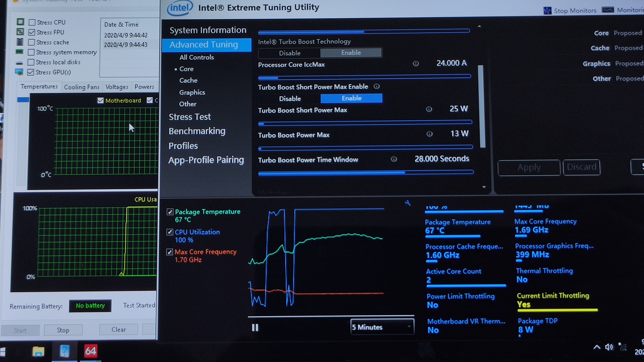Switch to the Powers tab

coord(144,87)
